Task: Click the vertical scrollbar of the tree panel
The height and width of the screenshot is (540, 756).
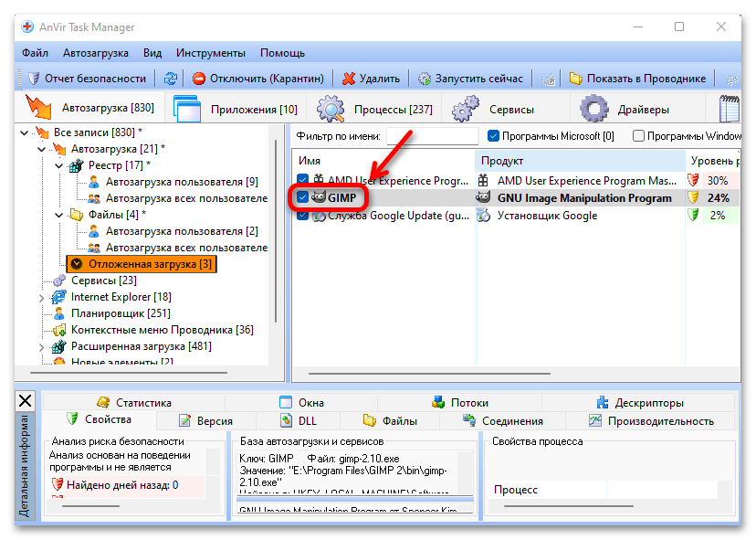Action: click(x=276, y=230)
